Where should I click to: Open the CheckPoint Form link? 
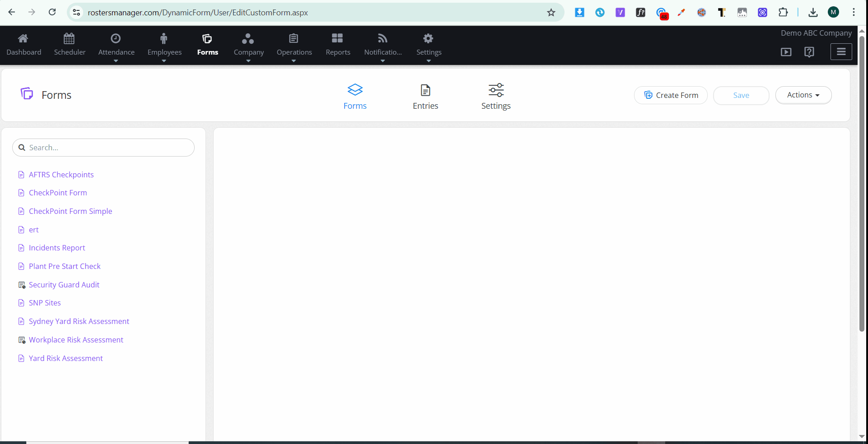[x=58, y=193]
